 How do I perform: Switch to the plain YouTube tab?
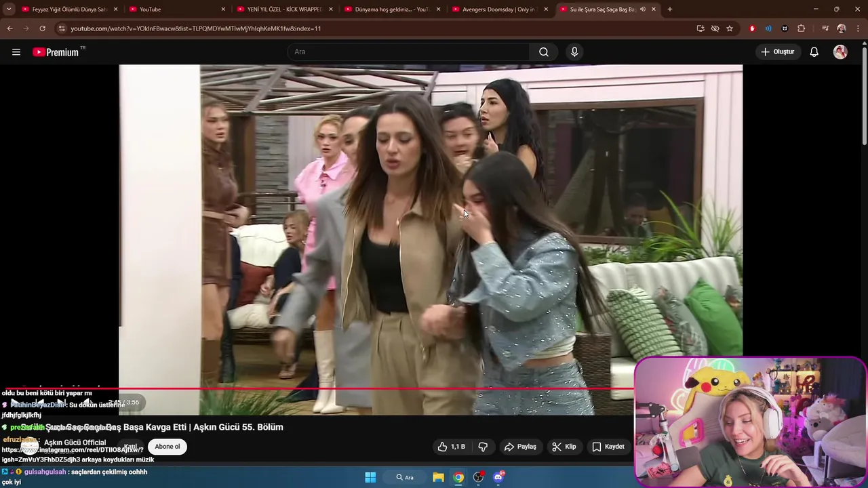coord(177,9)
